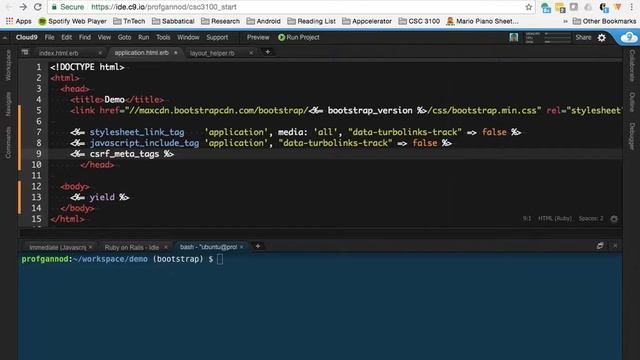Toggle the Navigate side panel

pyautogui.click(x=8, y=104)
